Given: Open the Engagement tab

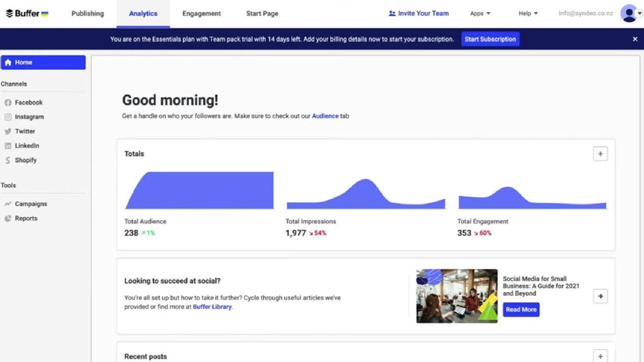Looking at the screenshot, I should click(201, 13).
